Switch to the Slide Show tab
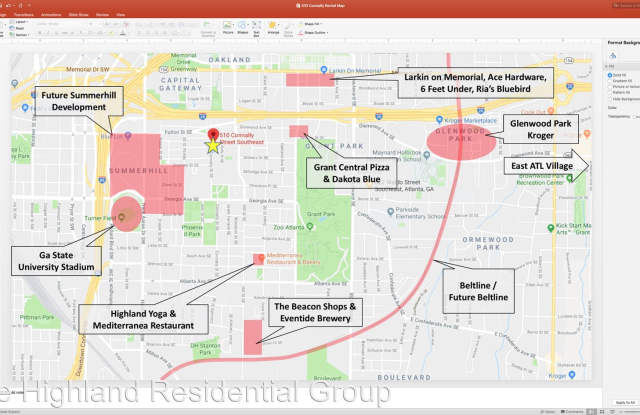Screen dimensions: 640x415 coord(78,15)
